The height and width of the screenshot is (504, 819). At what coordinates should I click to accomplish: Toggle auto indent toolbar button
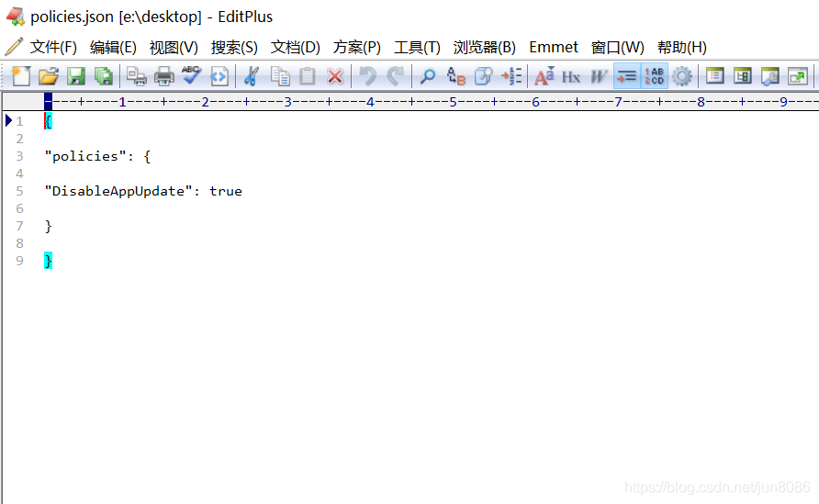pos(626,76)
